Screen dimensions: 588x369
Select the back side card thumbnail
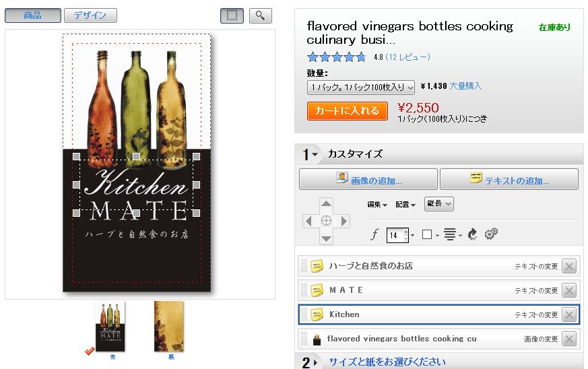169,327
